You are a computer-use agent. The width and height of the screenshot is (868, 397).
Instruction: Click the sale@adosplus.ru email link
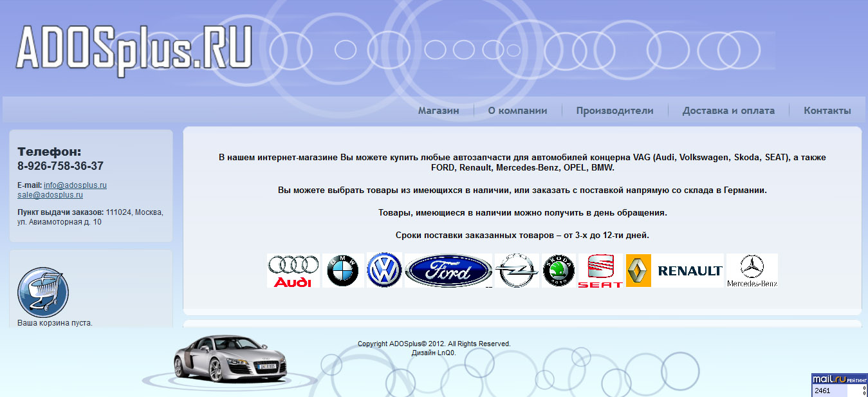pos(50,195)
